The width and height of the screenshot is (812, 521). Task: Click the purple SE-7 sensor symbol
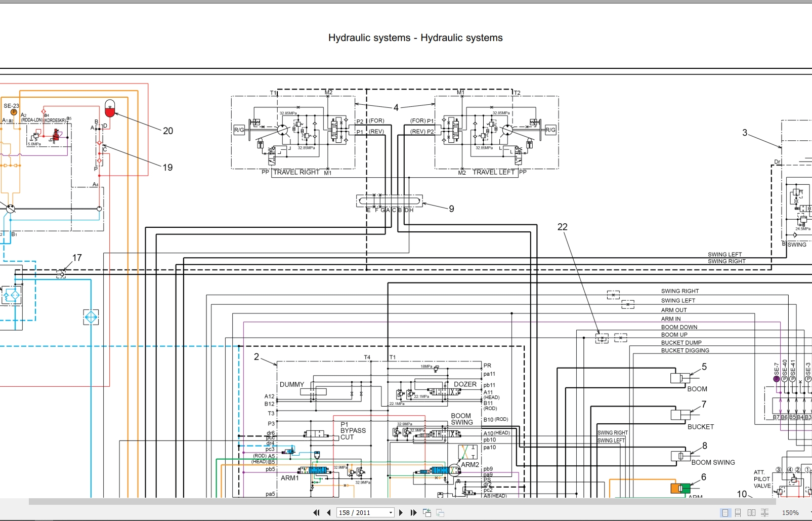coord(777,379)
